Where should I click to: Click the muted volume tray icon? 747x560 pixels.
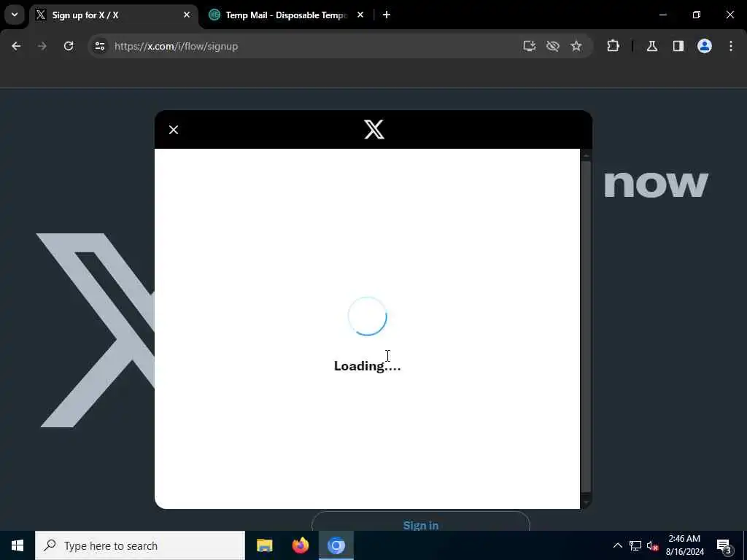click(653, 545)
